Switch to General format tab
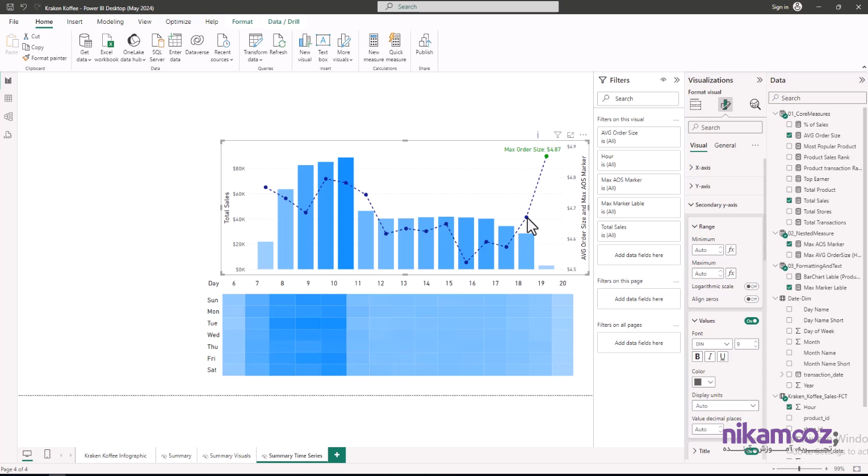Screen dimensions: 868x476 (725, 145)
